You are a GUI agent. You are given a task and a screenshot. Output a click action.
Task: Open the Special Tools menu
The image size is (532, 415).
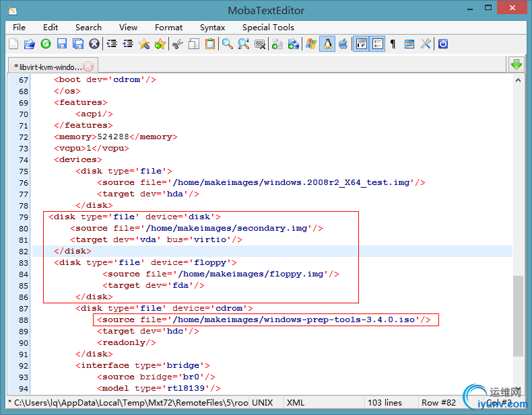[268, 28]
